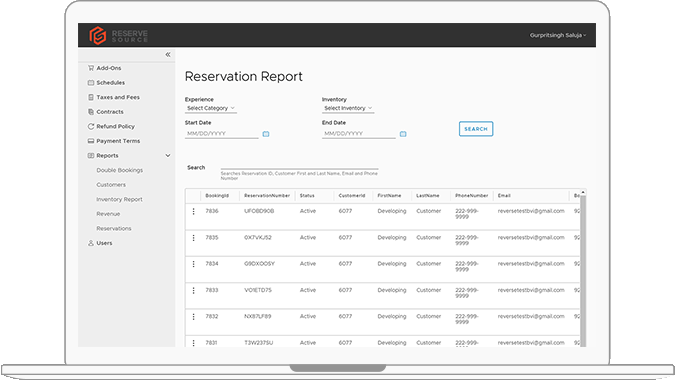Click reservation number T3W237SU
This screenshot has height=380, width=675.
coord(259,343)
